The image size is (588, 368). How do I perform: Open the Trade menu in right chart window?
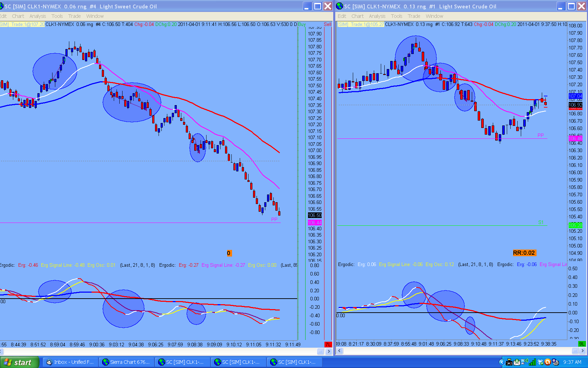click(x=414, y=16)
